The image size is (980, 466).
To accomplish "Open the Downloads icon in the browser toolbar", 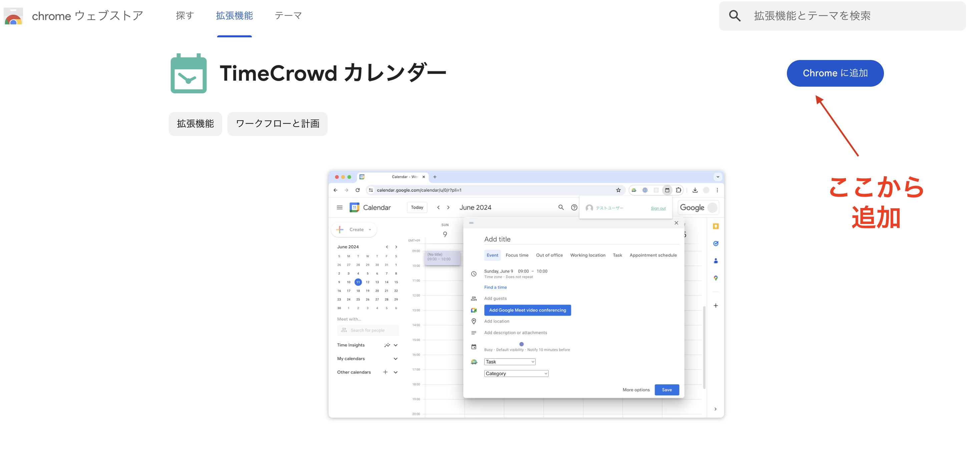I will 695,190.
